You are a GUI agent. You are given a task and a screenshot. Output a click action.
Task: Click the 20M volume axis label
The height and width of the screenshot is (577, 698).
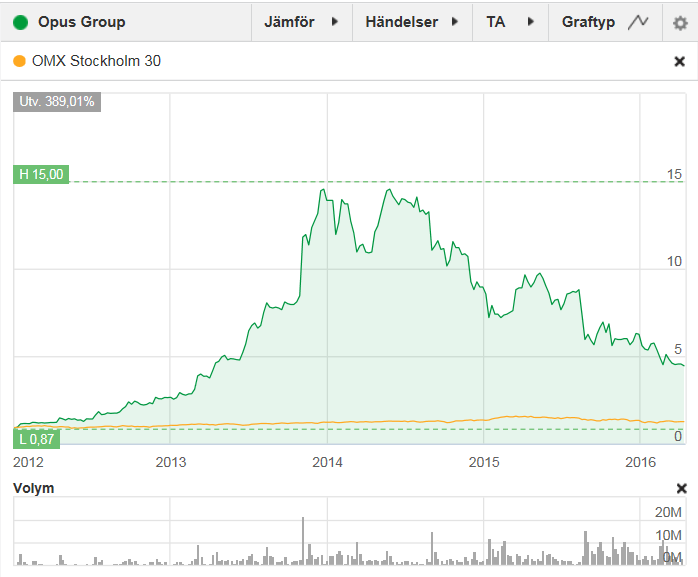[668, 512]
